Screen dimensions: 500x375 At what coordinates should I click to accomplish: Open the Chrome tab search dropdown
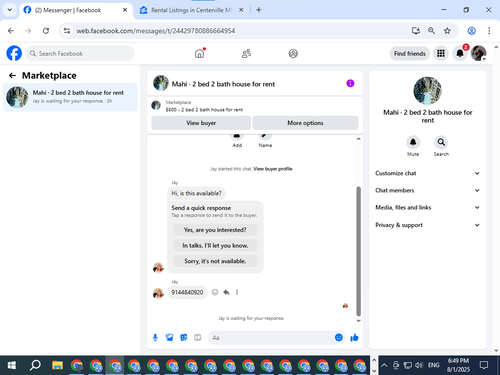click(x=10, y=10)
